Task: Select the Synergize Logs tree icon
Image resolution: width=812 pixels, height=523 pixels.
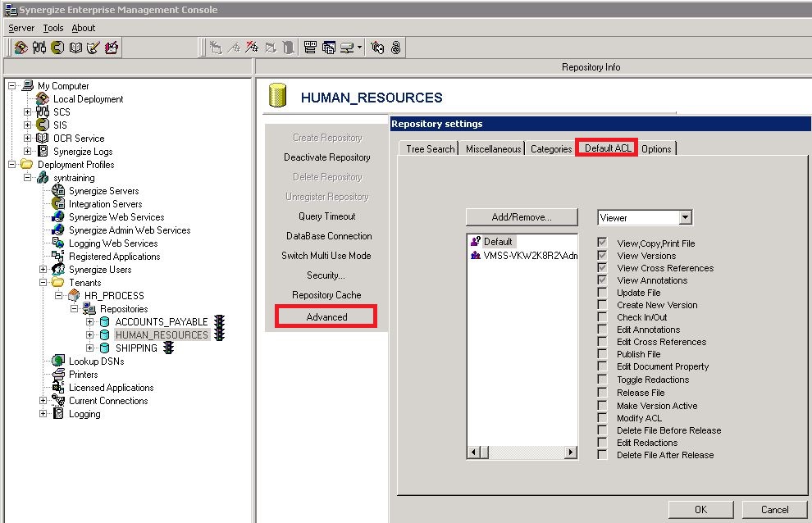Action: 43,151
